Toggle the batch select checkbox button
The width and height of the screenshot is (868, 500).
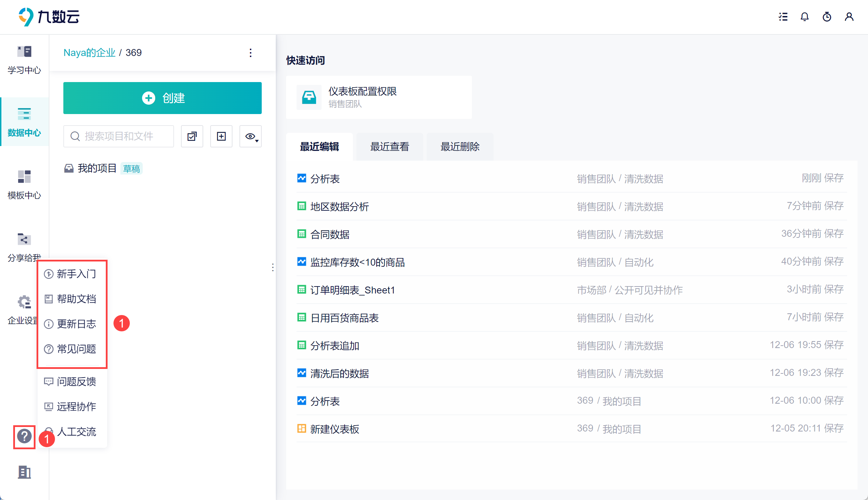(x=192, y=136)
